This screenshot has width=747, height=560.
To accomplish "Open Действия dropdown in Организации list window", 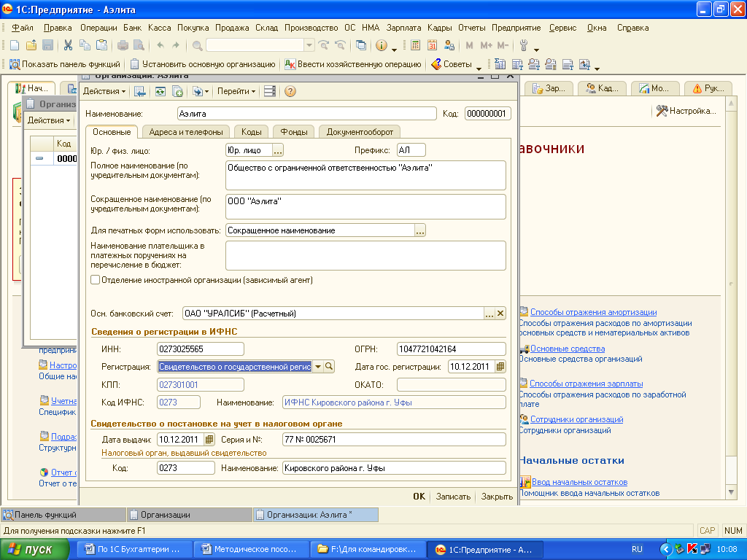I will tap(49, 120).
